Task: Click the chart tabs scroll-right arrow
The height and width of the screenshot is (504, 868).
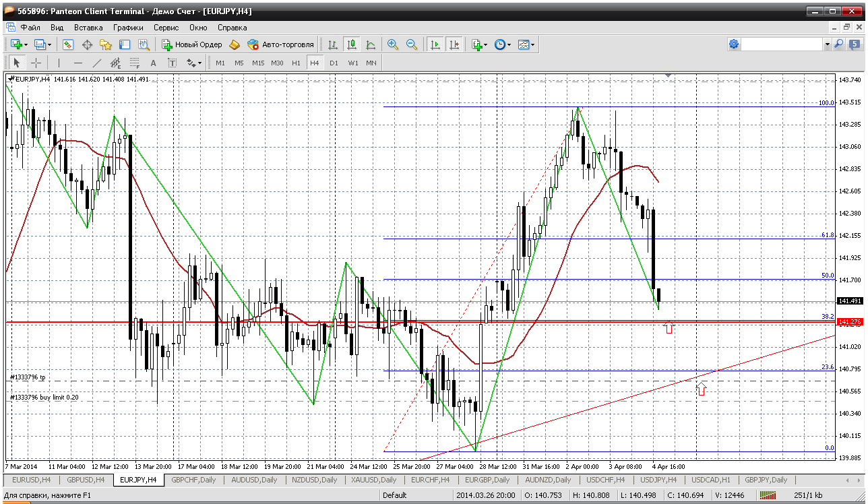Action: click(x=859, y=480)
